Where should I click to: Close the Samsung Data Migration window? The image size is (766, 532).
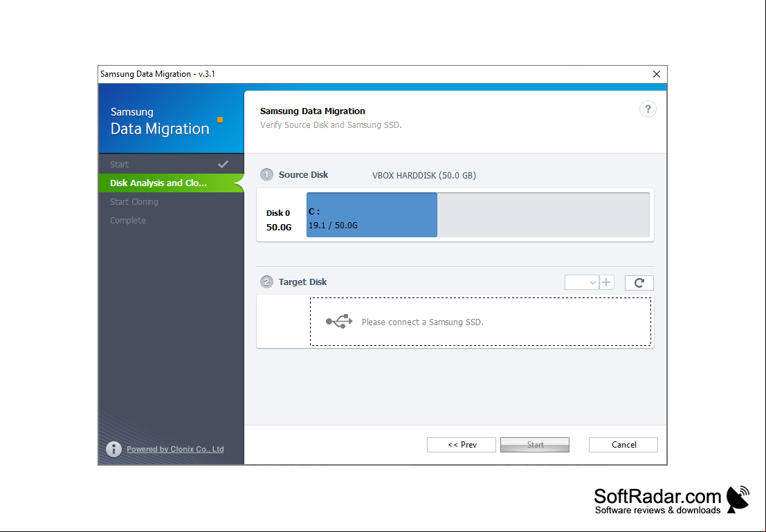(657, 74)
